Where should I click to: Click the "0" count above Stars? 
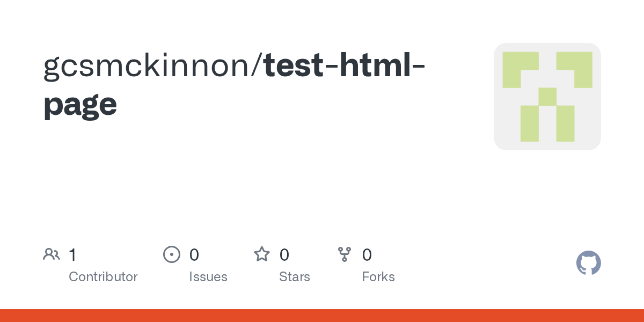284,254
